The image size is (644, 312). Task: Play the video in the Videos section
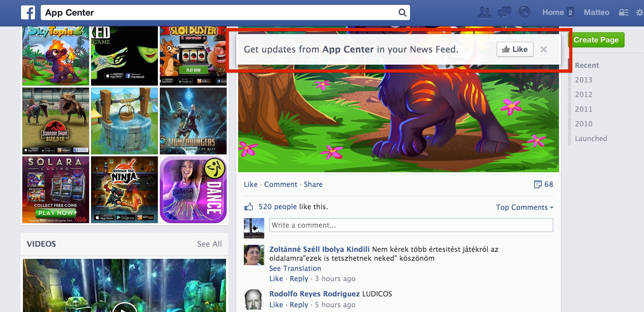click(124, 307)
